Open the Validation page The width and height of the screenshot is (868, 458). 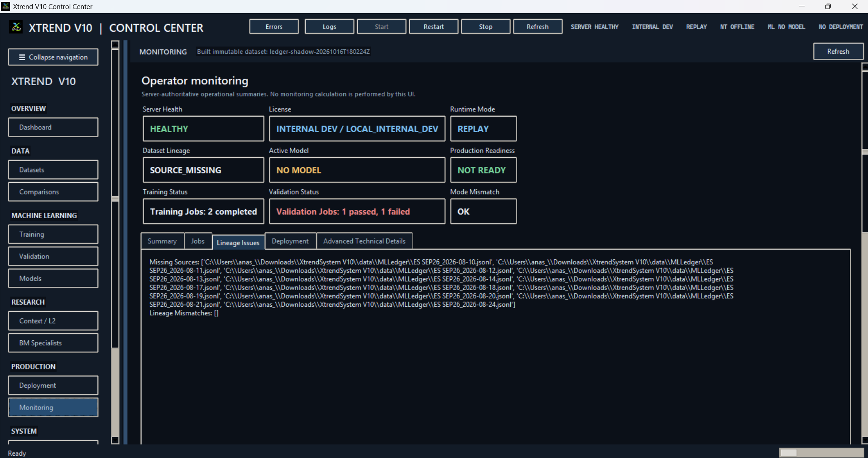[x=53, y=256]
